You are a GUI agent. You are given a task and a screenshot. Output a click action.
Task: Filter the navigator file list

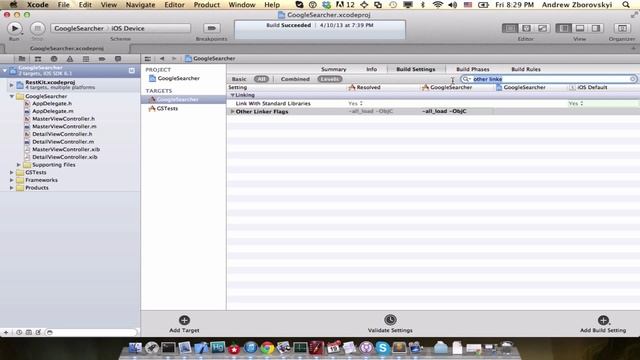click(x=91, y=332)
